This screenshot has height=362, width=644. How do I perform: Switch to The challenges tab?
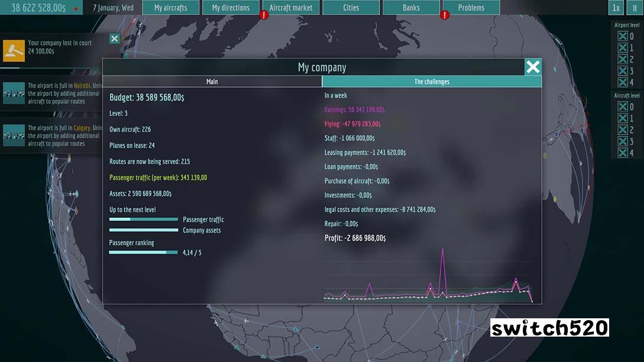(x=432, y=81)
